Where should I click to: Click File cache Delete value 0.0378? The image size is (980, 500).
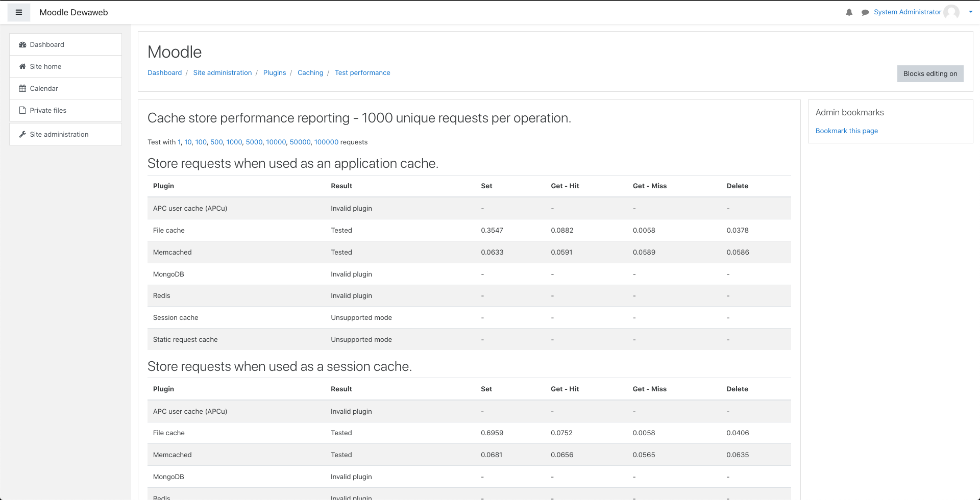coord(738,230)
